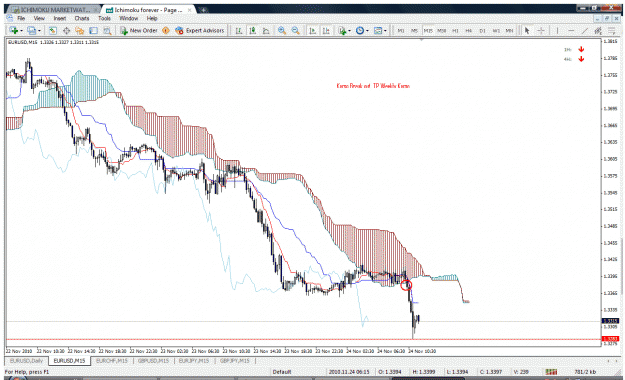The height and width of the screenshot is (380, 625).
Task: Toggle the Data Window crosshair-target icon
Action: [66, 30]
